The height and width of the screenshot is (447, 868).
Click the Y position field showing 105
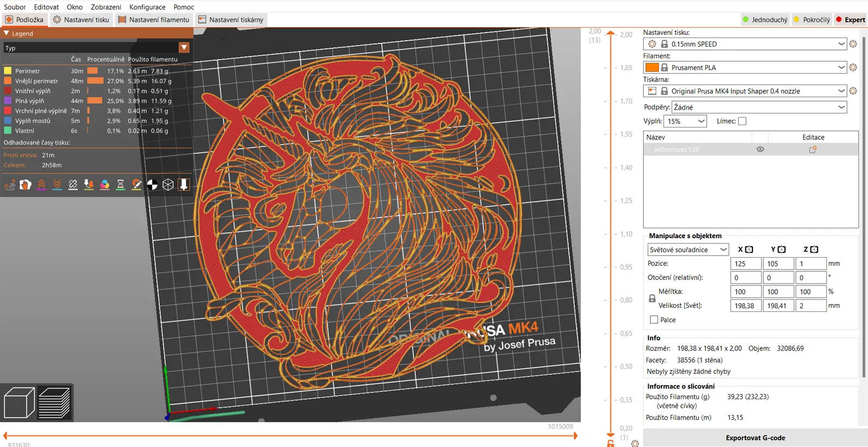click(x=778, y=264)
